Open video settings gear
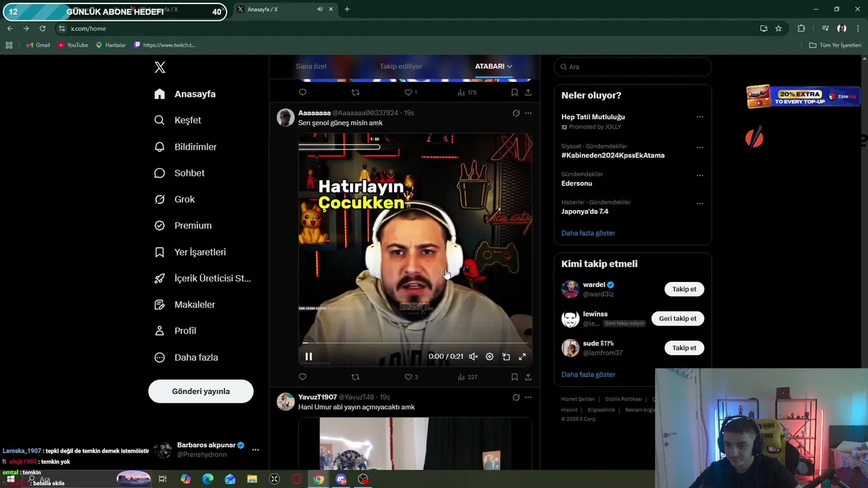868x488 pixels. click(490, 357)
